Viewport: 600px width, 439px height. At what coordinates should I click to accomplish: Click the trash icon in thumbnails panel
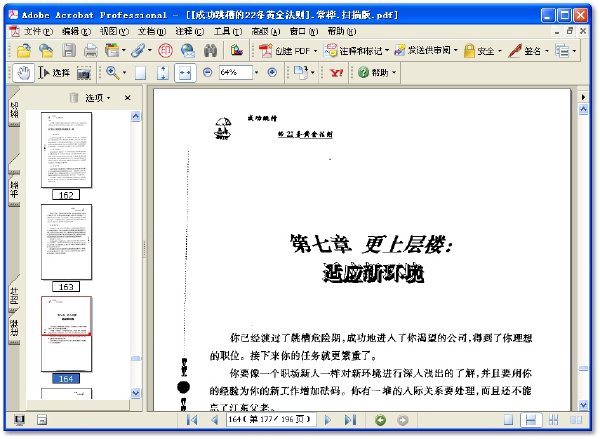click(x=74, y=98)
